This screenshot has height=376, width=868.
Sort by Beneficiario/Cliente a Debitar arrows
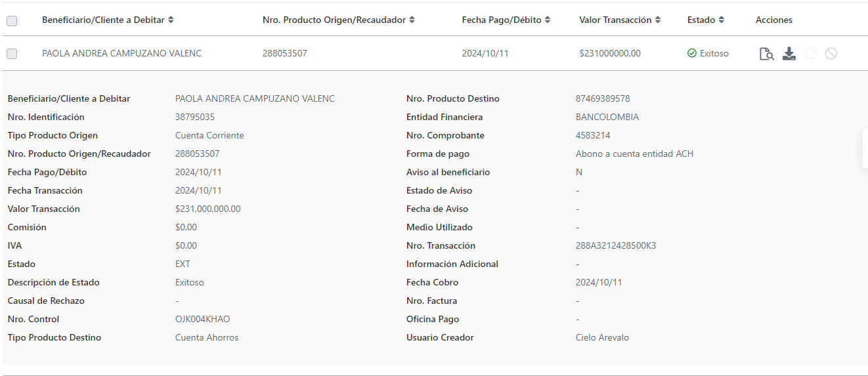[171, 20]
